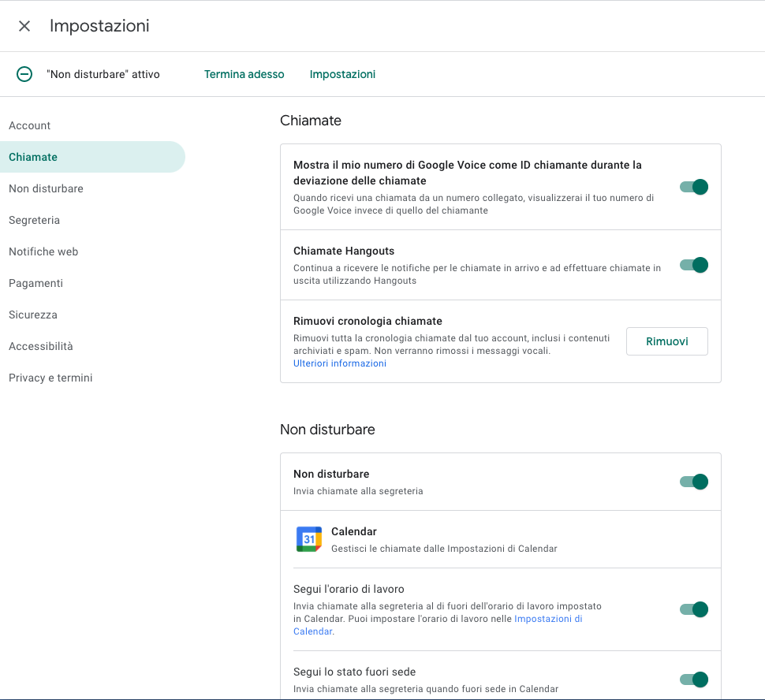Image resolution: width=765 pixels, height=700 pixels.
Task: Click the Google Calendar icon
Action: pyautogui.click(x=309, y=539)
